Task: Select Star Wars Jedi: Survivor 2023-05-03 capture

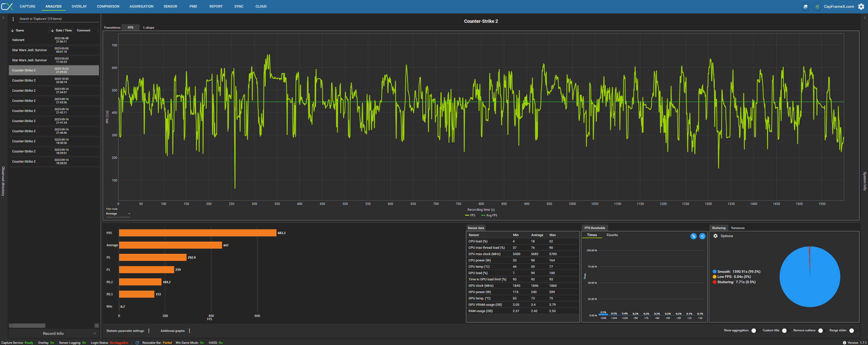Action: [x=54, y=60]
